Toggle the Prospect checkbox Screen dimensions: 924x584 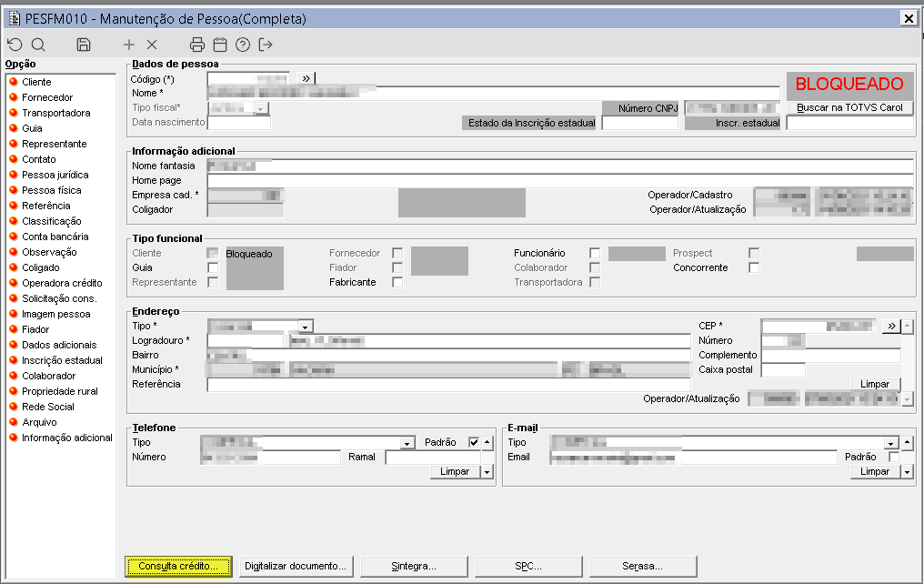coord(754,253)
